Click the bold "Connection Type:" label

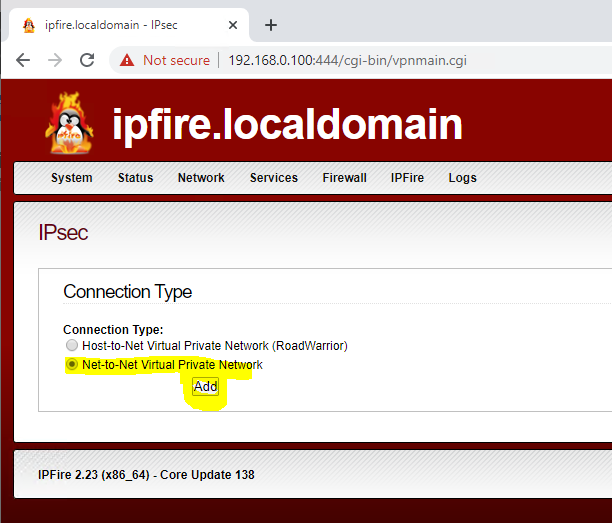[x=113, y=330]
